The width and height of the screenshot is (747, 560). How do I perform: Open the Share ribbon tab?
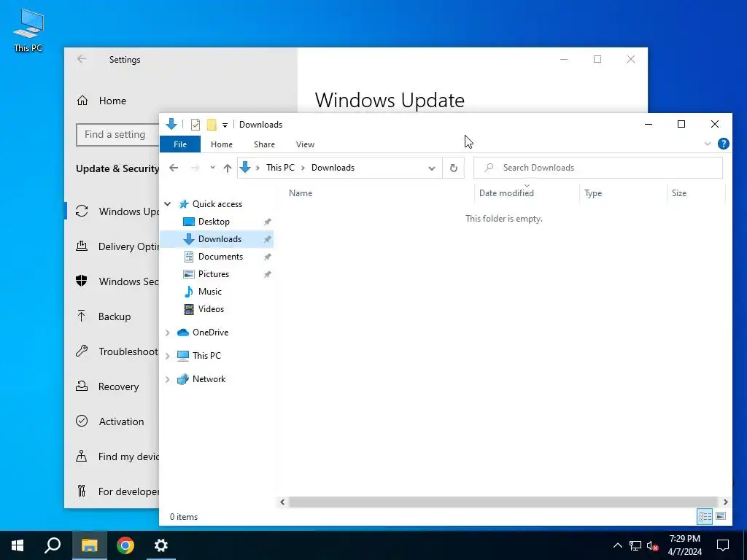(264, 144)
